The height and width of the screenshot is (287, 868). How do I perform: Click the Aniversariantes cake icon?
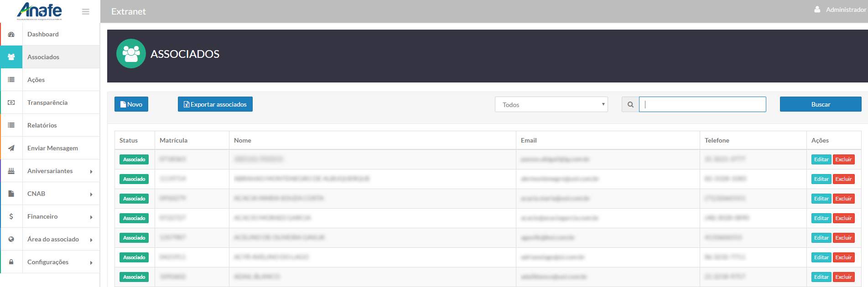click(x=11, y=171)
